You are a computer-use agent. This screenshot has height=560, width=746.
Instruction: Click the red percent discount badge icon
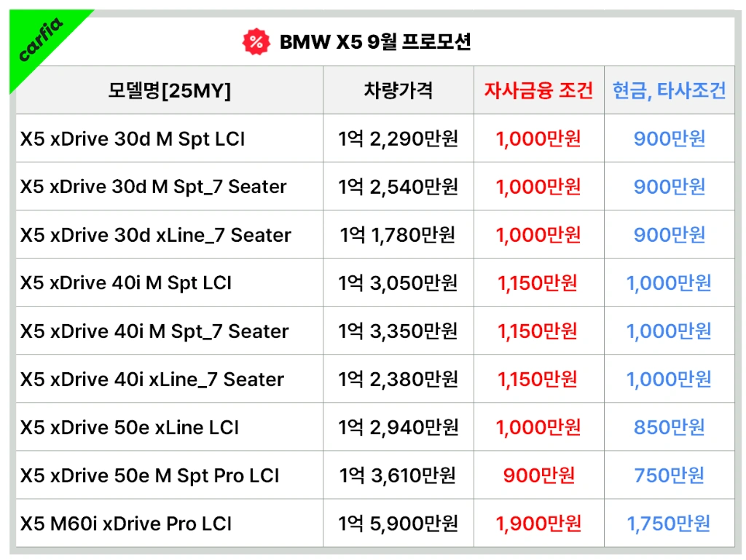(255, 42)
